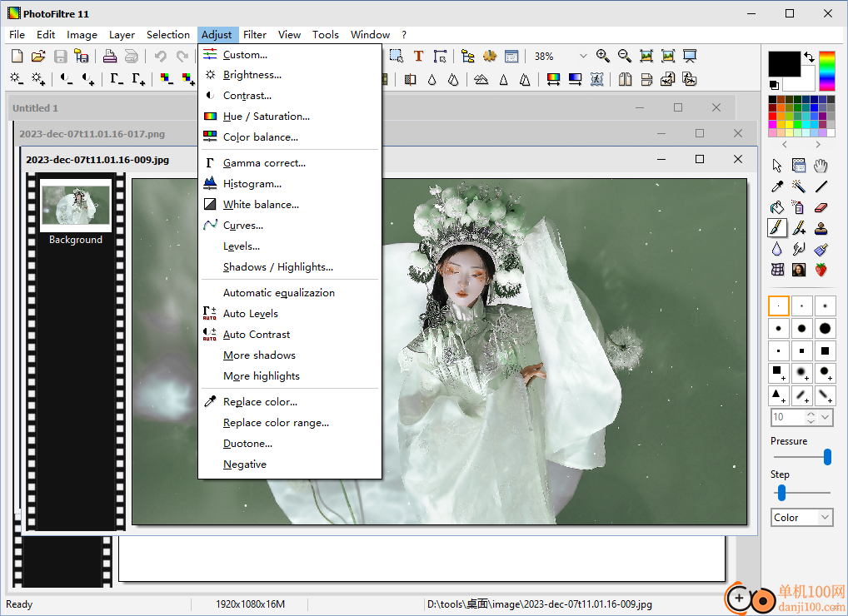
Task: Select the Smudge finger tool
Action: pos(799,249)
